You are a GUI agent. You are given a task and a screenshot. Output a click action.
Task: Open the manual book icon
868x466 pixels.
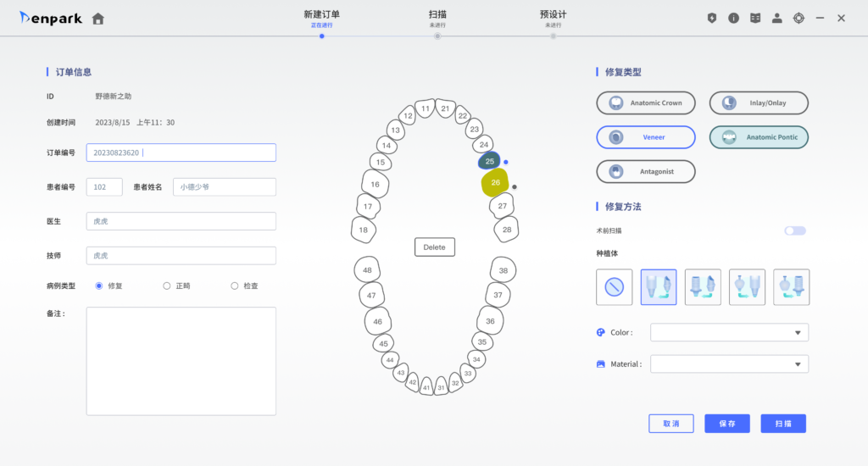tap(755, 18)
